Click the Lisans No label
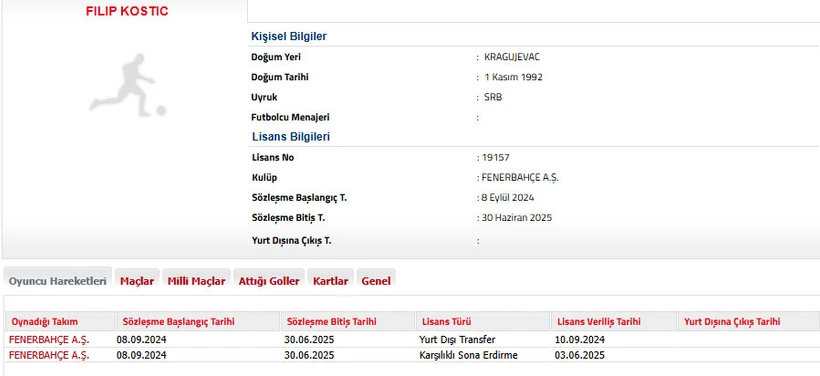This screenshot has width=820, height=376. point(272,157)
